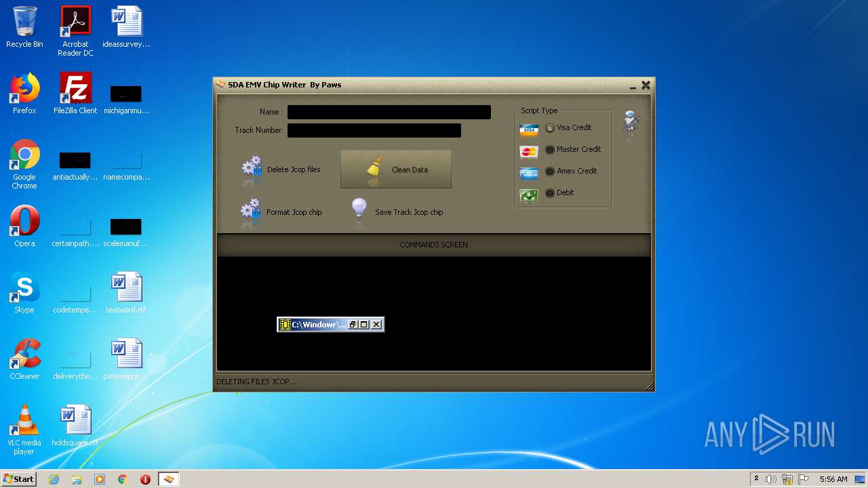Select the ideassurvey Word document icon
Screen dimensions: 868x488
[x=126, y=27]
